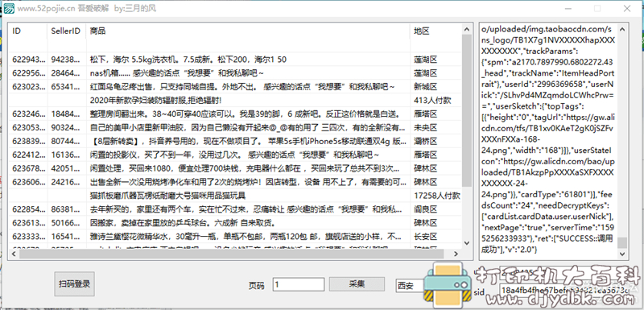This screenshot has height=310, width=644.
Task: Click the table's vertical scrollbar thumb
Action: (466, 110)
